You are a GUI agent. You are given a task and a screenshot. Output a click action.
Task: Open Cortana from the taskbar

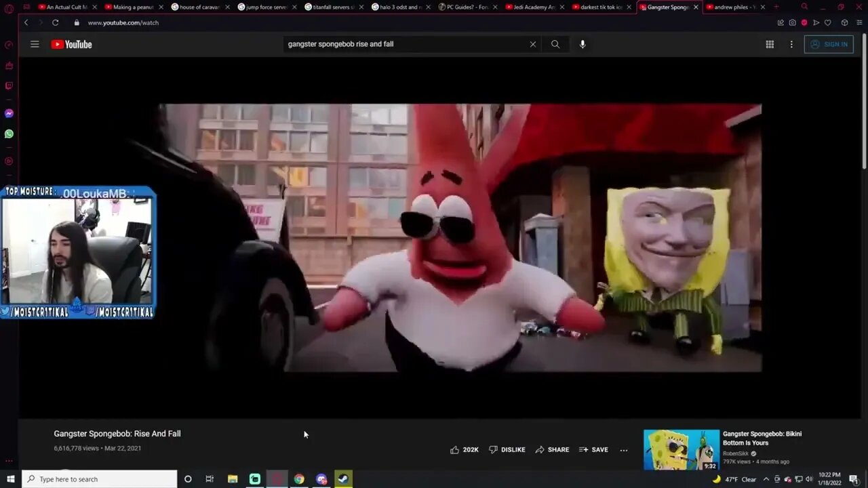[x=188, y=479]
